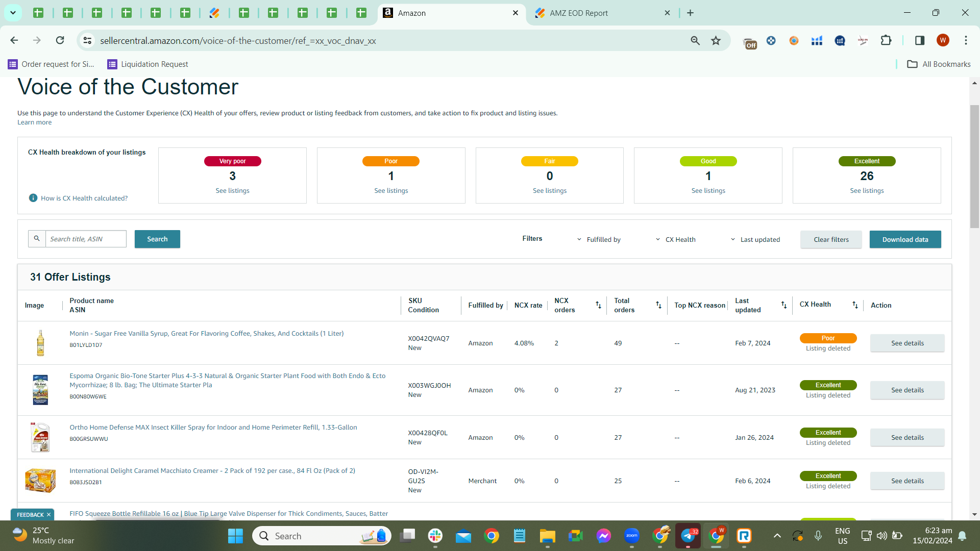This screenshot has height=551, width=980.
Task: Open the Monin Sugar Free Vanilla Syrup listing
Action: [x=207, y=334]
